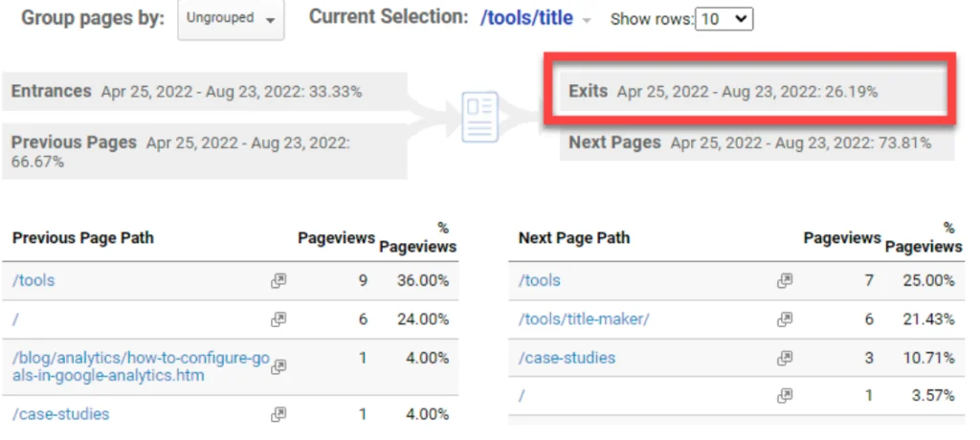This screenshot has width=980, height=440.
Task: Open pop-out icon for how-to-configure-goals blog row
Action: (278, 366)
